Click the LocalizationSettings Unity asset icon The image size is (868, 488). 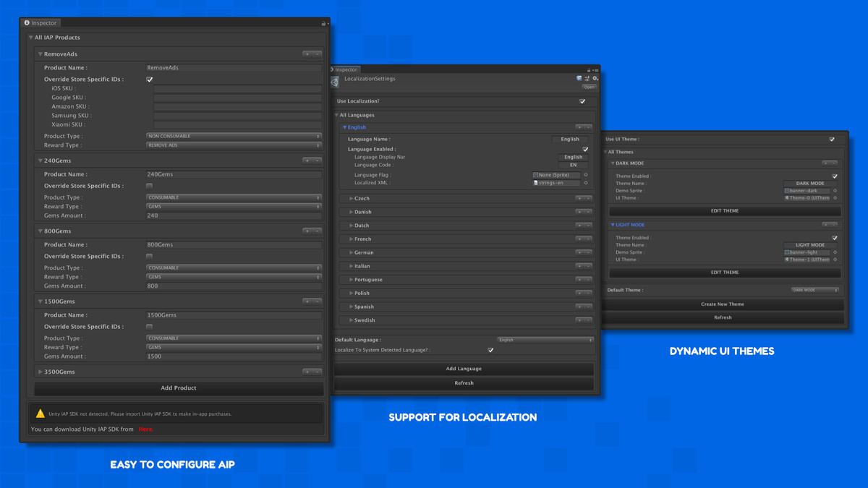(335, 81)
